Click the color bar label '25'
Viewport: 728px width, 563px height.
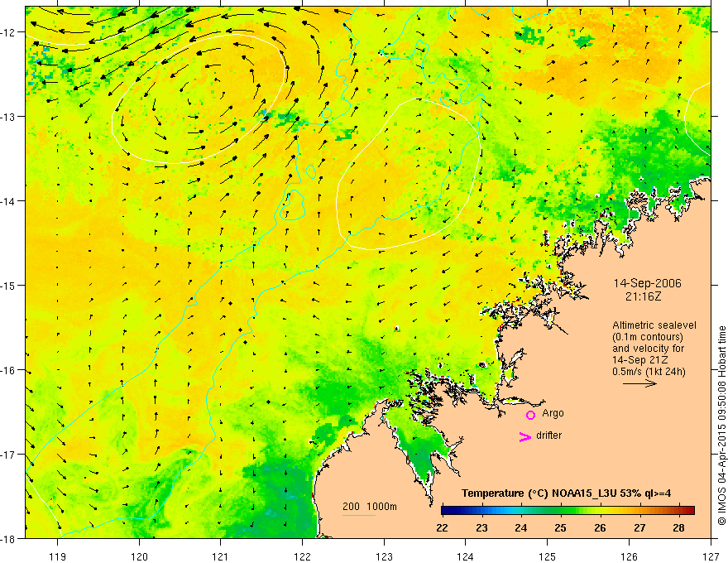point(560,528)
